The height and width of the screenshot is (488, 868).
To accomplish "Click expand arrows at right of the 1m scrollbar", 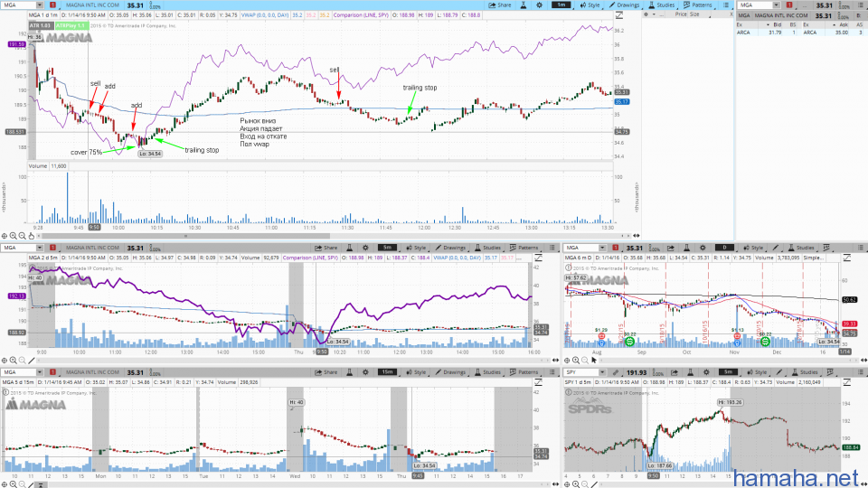I will (x=637, y=236).
